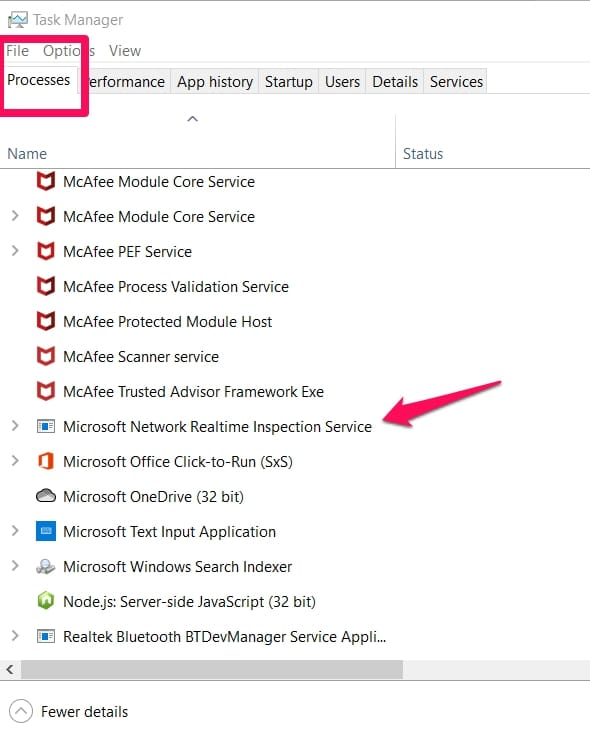Expand Microsoft Windows Search Indexer

(15, 565)
